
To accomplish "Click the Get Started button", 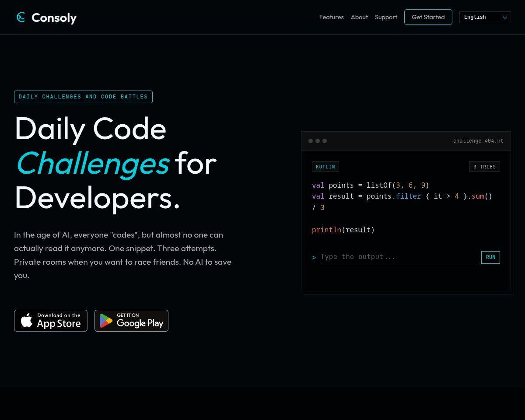I will [x=428, y=17].
